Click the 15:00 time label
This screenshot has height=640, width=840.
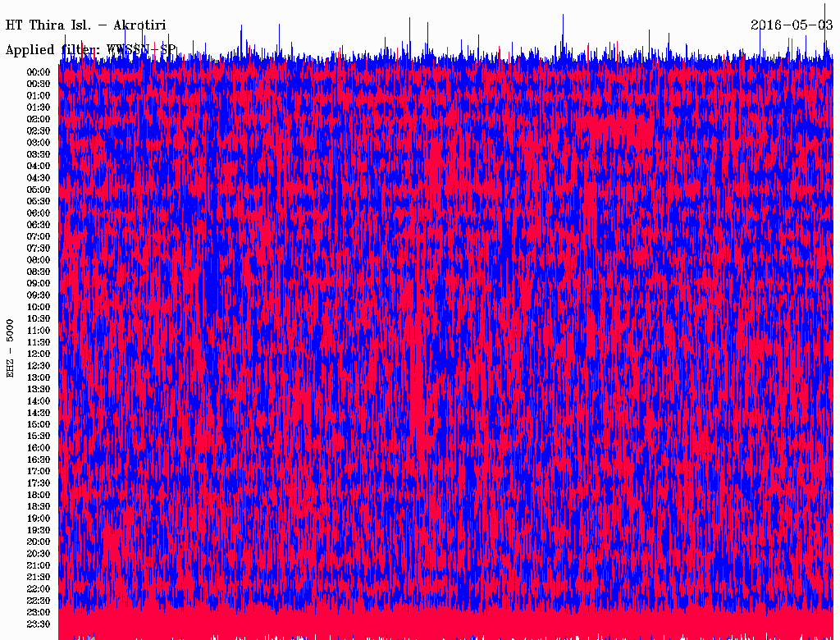pyautogui.click(x=39, y=424)
